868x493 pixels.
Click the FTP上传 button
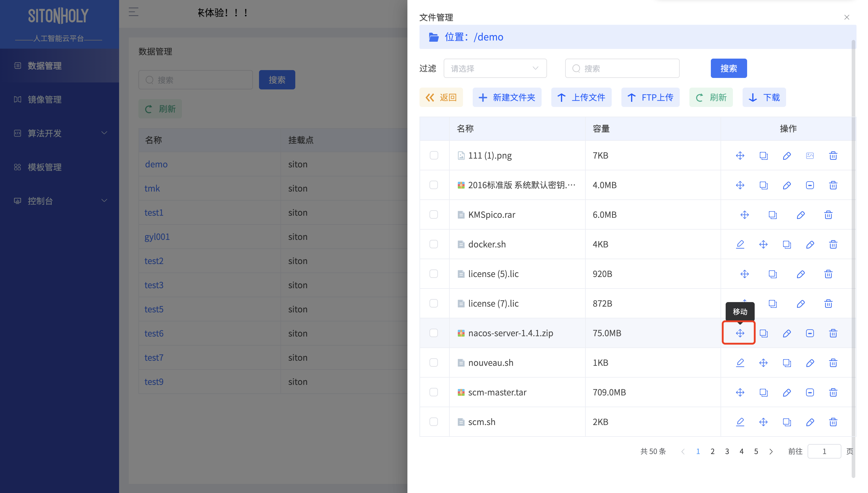[x=650, y=98]
